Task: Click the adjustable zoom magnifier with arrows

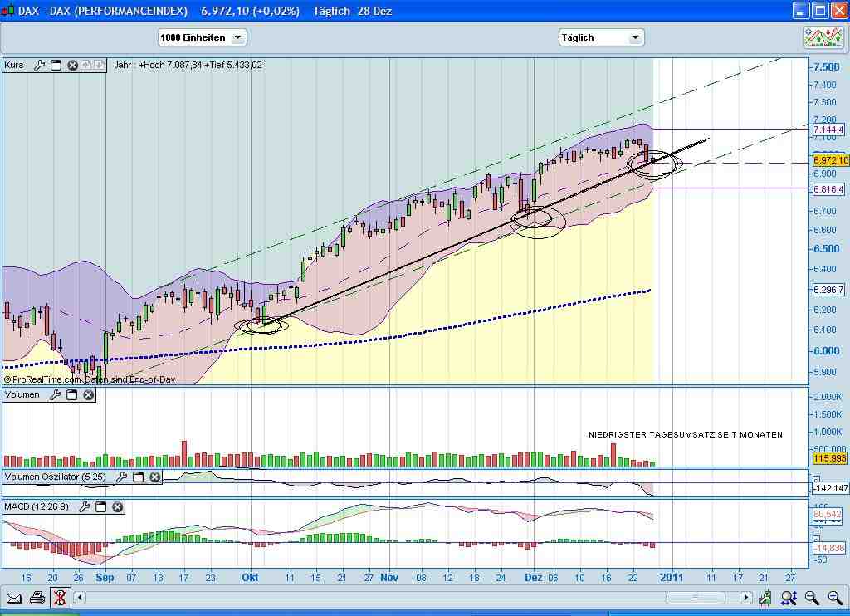Action: [x=789, y=599]
